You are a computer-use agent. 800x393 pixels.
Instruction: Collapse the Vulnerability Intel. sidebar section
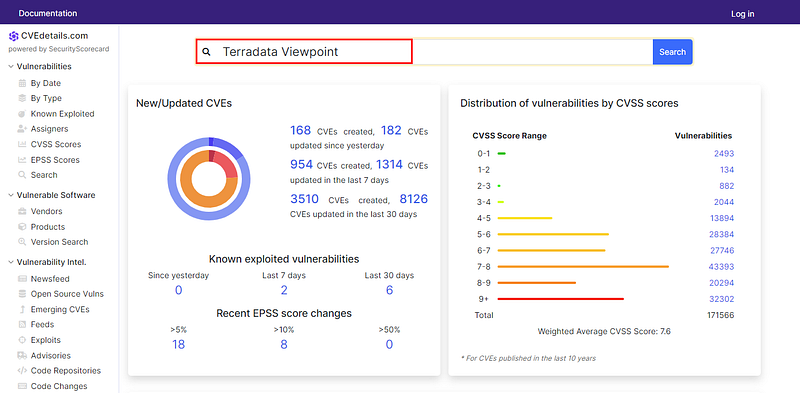[11, 262]
